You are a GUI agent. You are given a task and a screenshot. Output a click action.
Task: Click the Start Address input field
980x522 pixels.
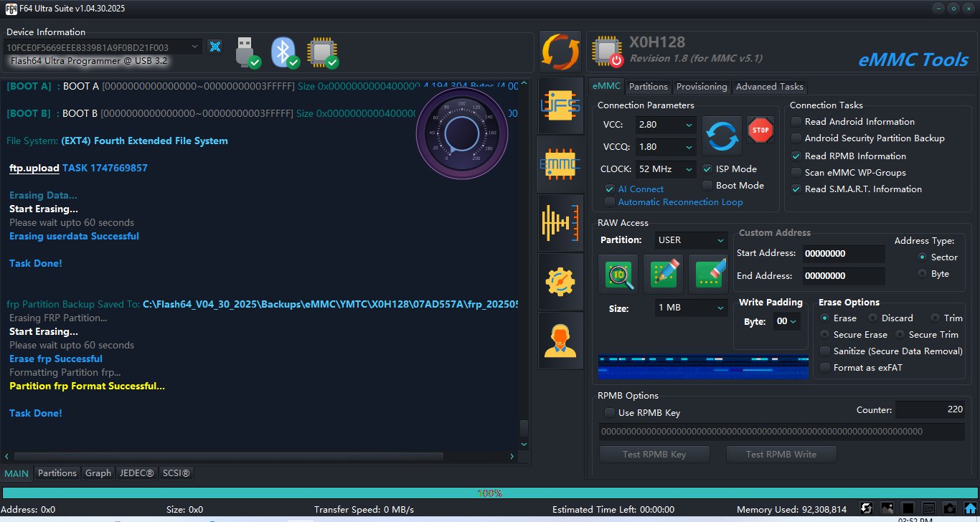[x=844, y=253]
